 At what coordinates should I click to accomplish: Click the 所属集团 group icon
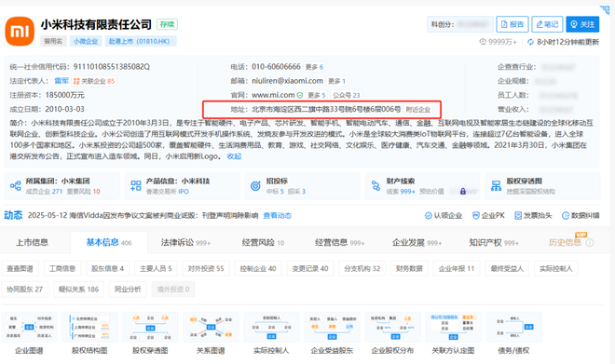point(16,185)
